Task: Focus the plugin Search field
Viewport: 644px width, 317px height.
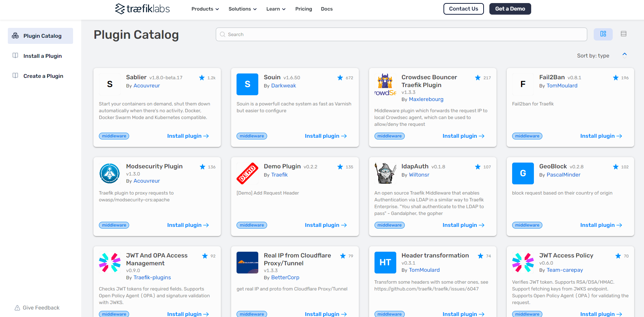Action: pyautogui.click(x=401, y=34)
